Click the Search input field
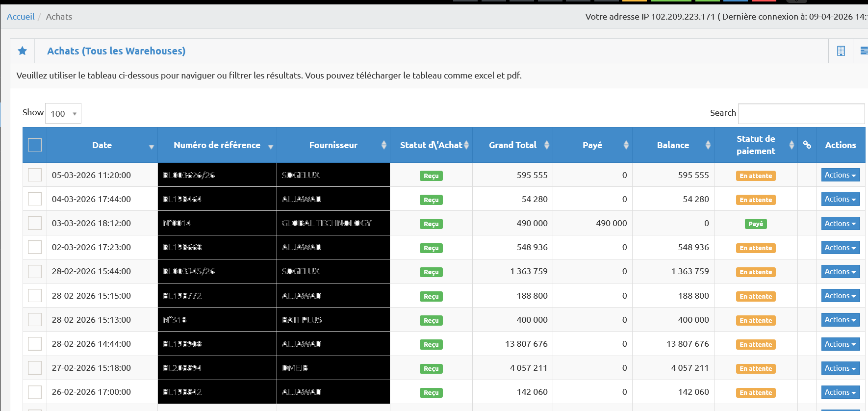 point(801,114)
